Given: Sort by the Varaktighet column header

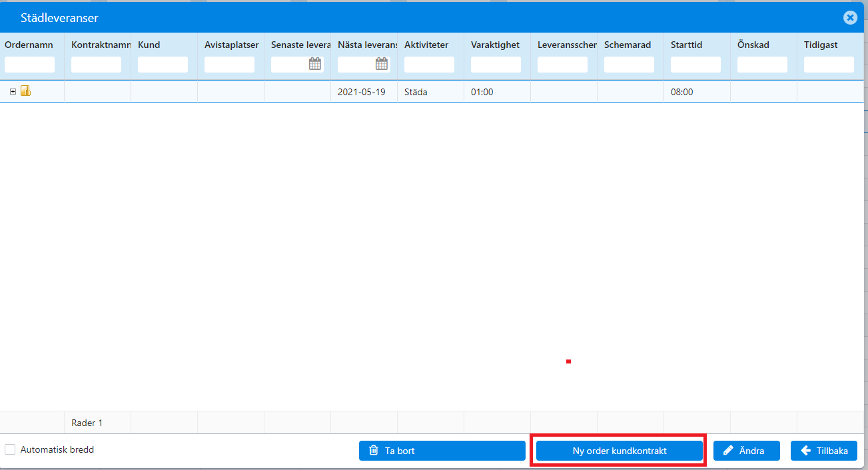Looking at the screenshot, I should (x=495, y=45).
